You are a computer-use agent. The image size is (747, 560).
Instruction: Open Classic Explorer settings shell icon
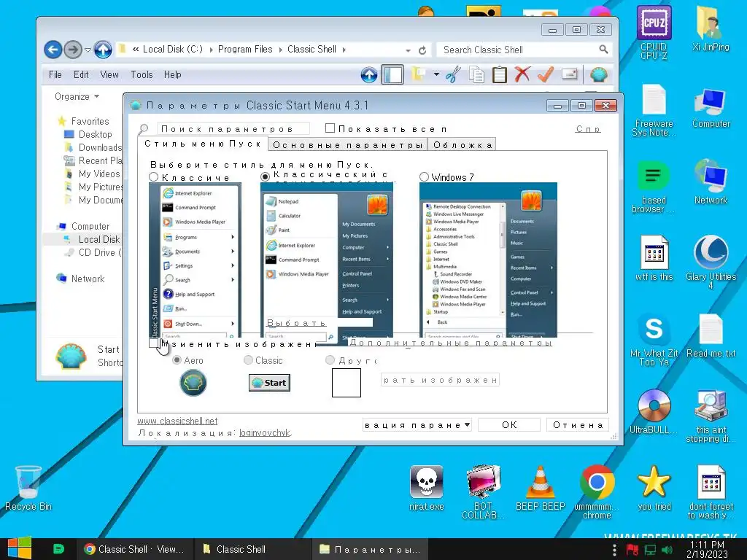[x=598, y=74]
